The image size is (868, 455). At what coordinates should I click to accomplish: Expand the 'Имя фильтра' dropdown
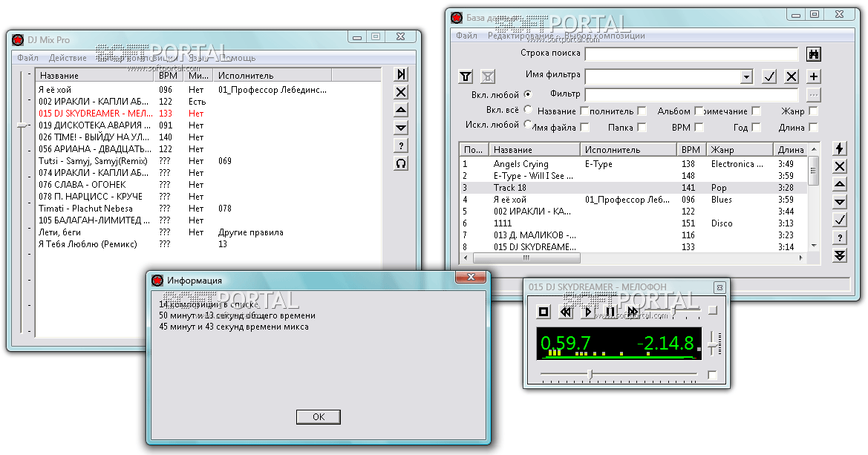(x=747, y=76)
